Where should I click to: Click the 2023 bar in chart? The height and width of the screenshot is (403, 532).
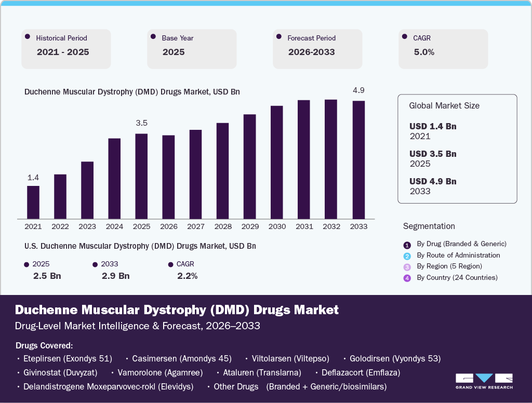(87, 190)
